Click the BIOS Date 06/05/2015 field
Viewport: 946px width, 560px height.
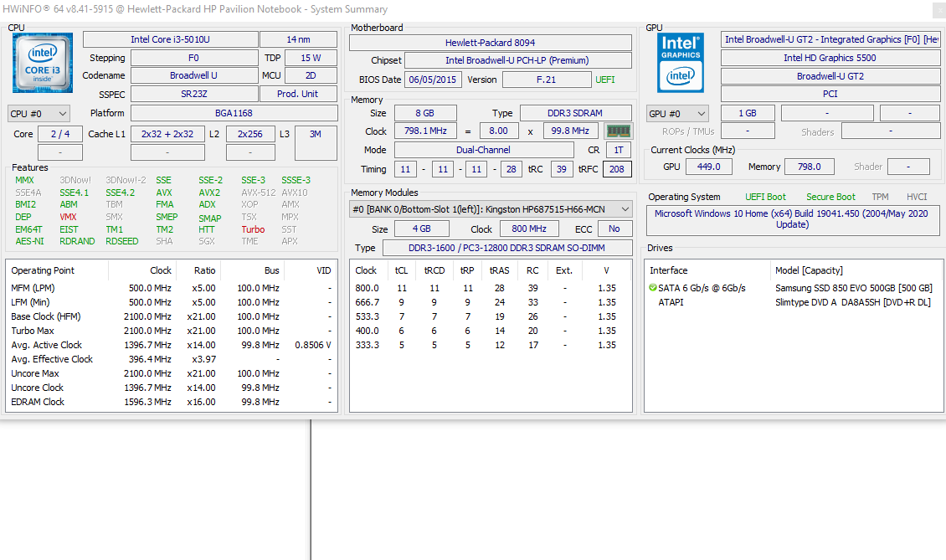433,80
